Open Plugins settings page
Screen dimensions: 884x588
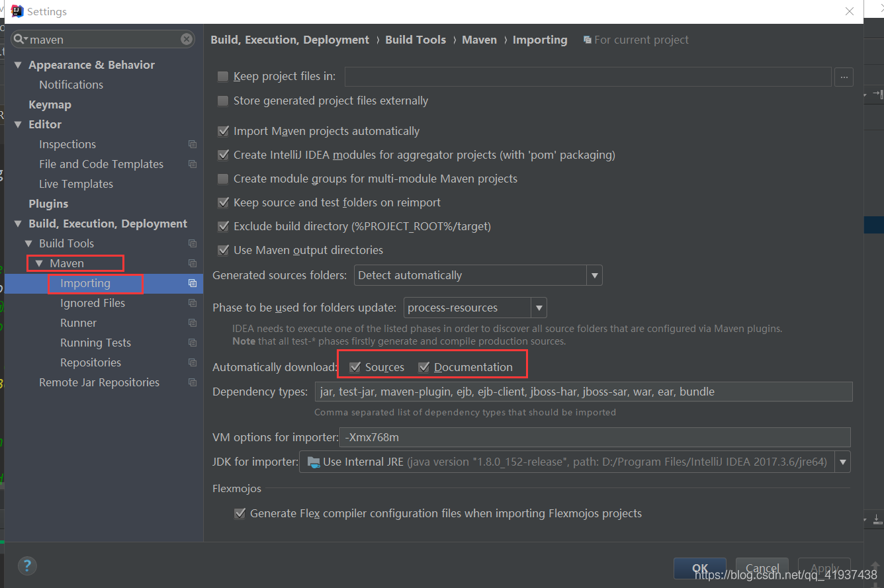pos(48,204)
